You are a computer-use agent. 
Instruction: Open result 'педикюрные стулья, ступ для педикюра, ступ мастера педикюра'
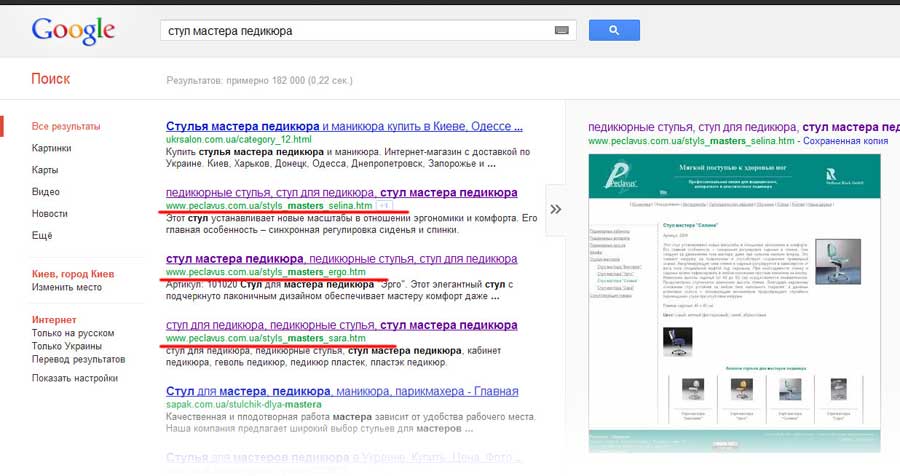click(342, 192)
